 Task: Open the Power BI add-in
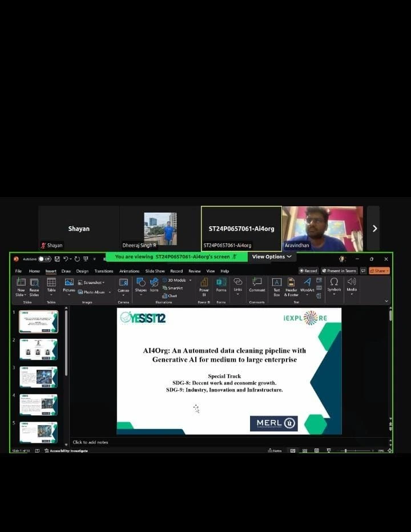pos(204,285)
